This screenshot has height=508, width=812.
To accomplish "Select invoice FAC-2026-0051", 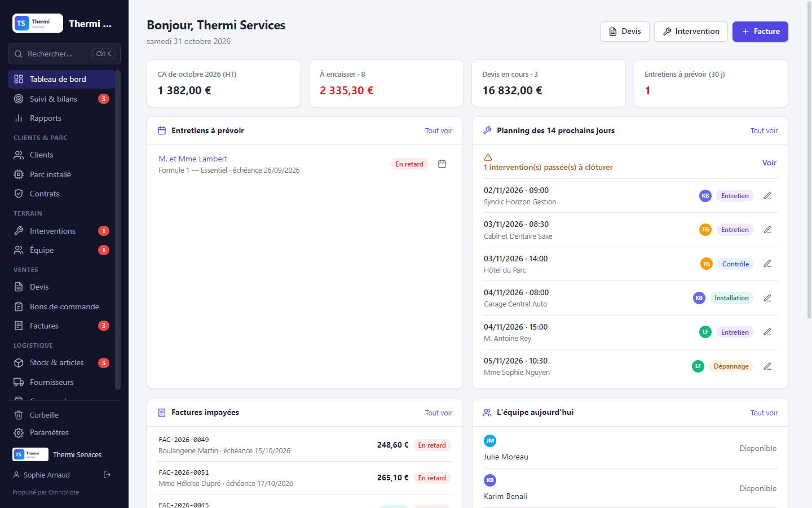I will coord(304,478).
